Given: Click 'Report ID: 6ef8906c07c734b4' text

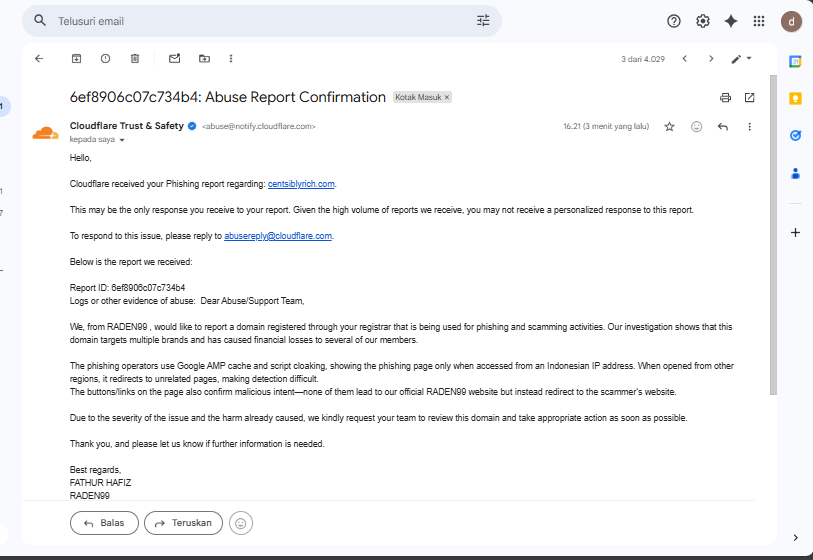Looking at the screenshot, I should pos(128,288).
